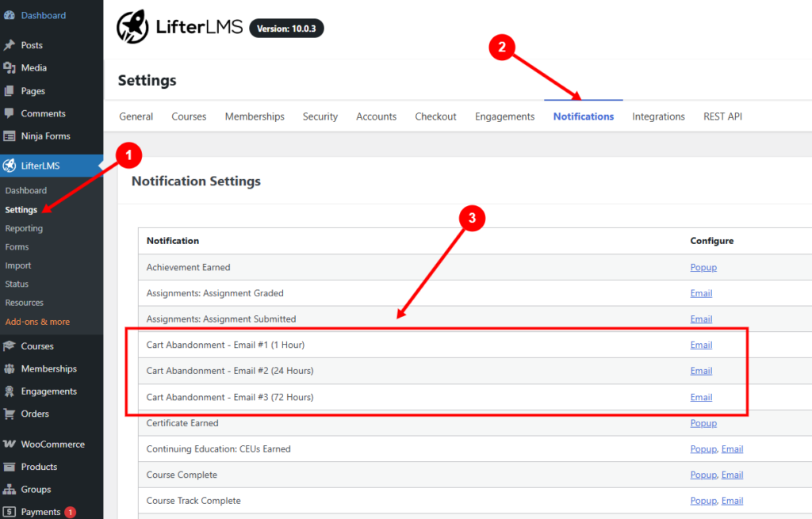Viewport: 812px width, 519px height.
Task: Click the 'Notification' column header
Action: [x=172, y=241]
